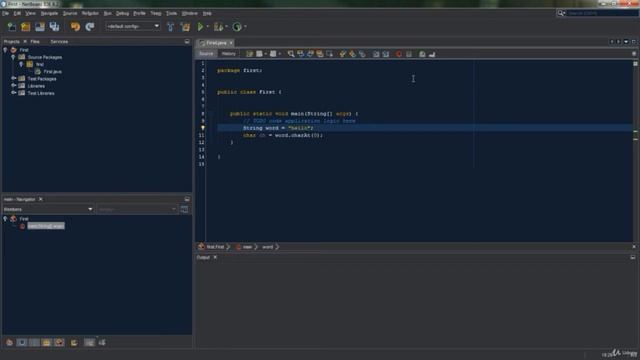Click the Build Project hammer icon

(171, 27)
